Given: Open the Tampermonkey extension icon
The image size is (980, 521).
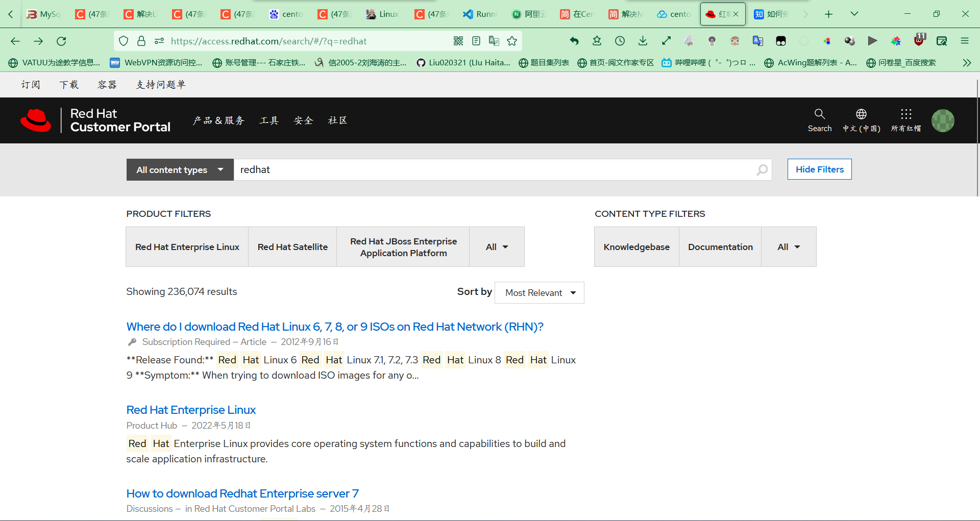Looking at the screenshot, I should click(x=781, y=41).
